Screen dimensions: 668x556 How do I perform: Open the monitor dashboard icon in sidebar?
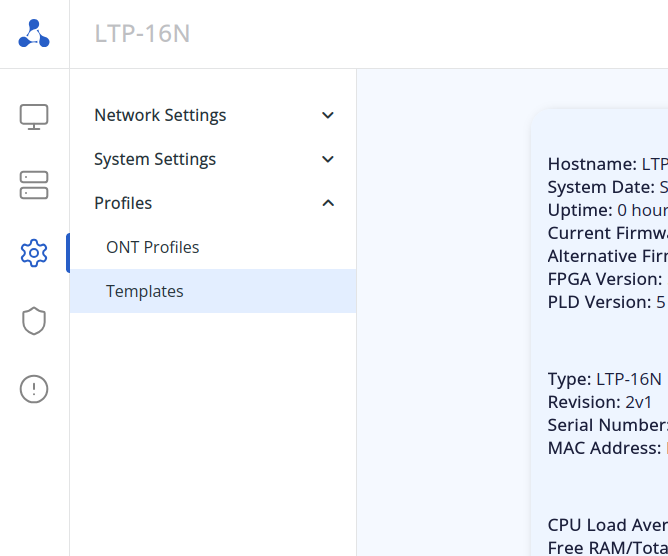(34, 116)
